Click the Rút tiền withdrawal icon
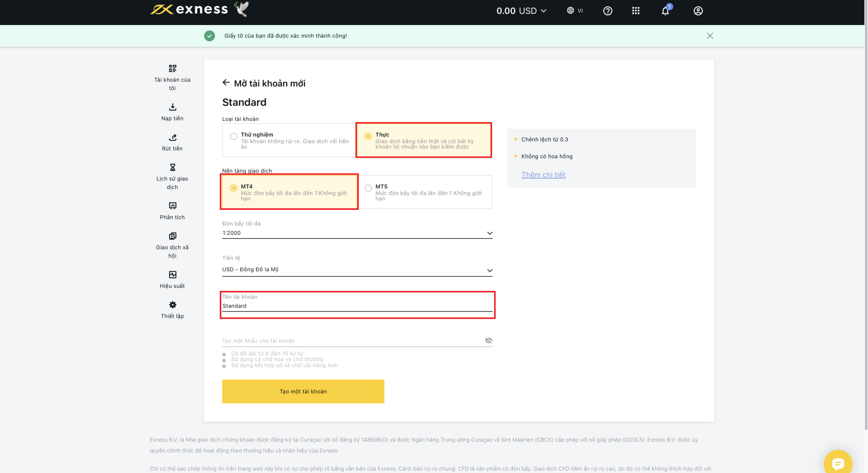The image size is (868, 473). tap(172, 137)
